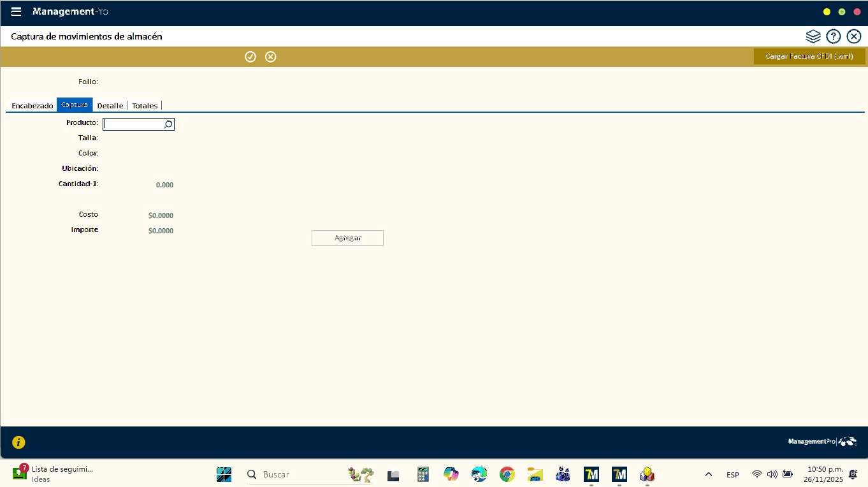Close the form with circled X icon
Image resolution: width=868 pixels, height=487 pixels.
click(854, 36)
